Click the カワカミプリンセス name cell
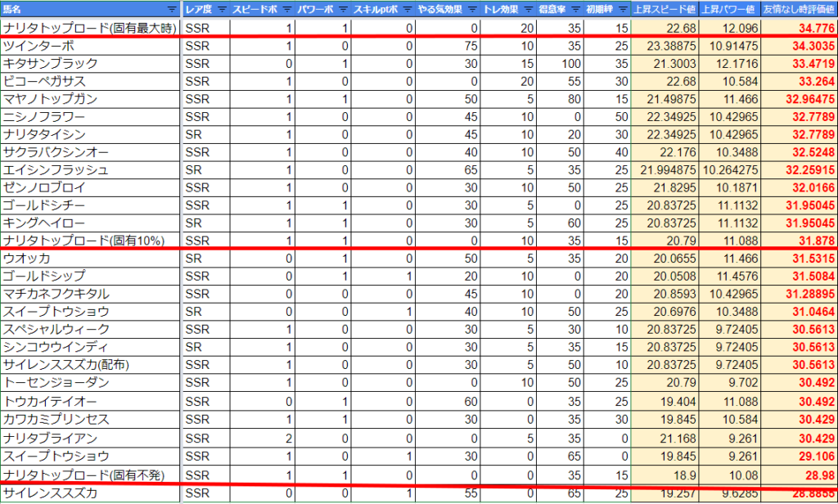This screenshot has width=838, height=504. tap(90, 420)
